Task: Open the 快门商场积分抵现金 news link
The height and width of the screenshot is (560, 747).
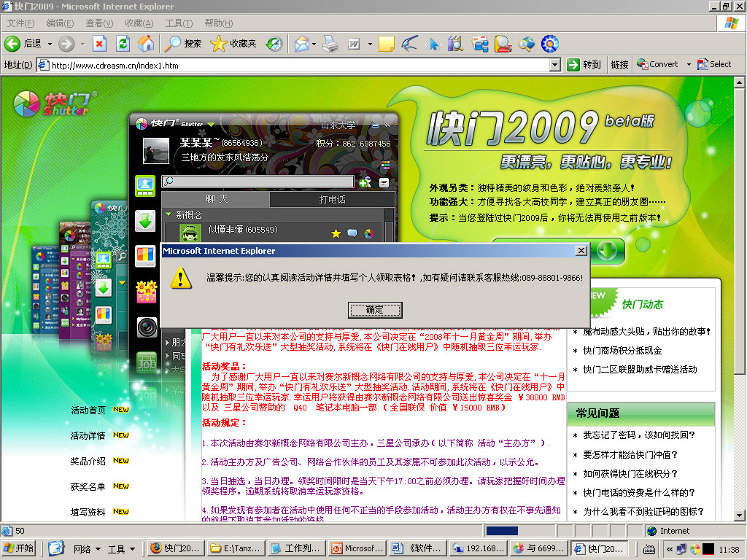Action: tap(622, 351)
